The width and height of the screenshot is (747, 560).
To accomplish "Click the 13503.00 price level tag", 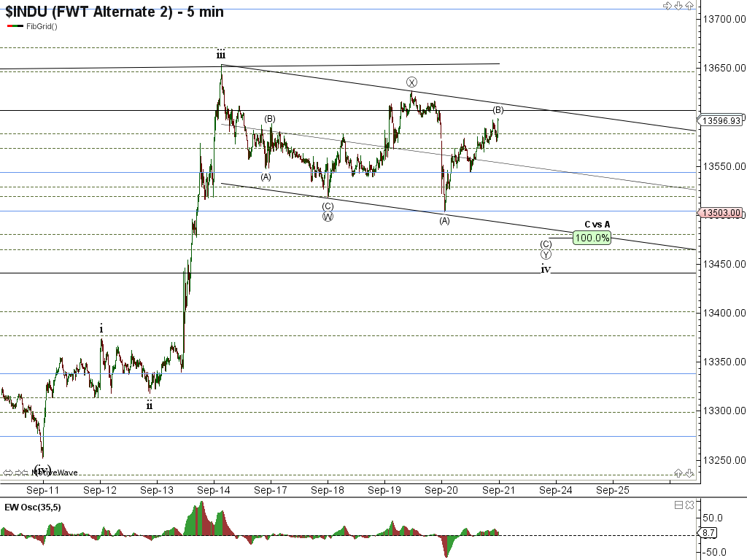I will [x=721, y=213].
